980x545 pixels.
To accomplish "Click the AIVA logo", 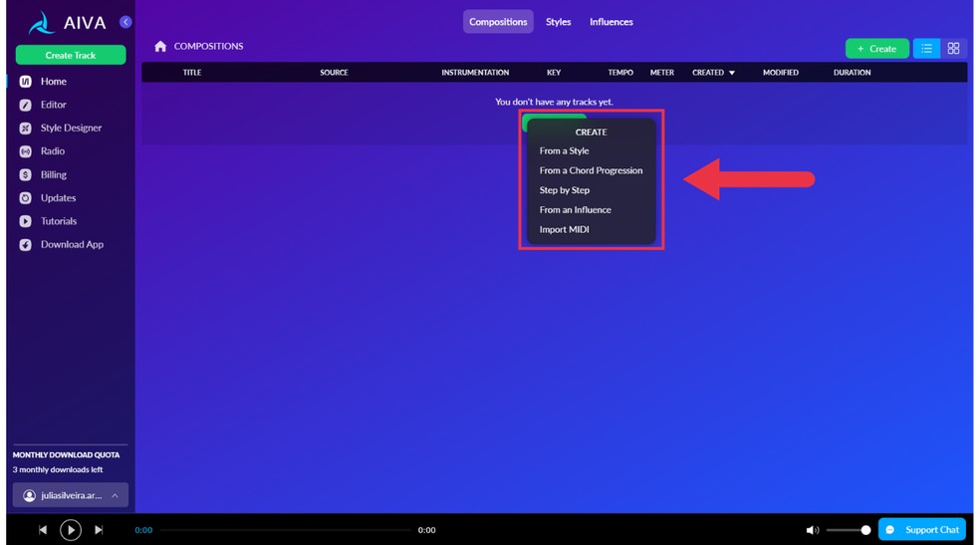I will point(68,23).
